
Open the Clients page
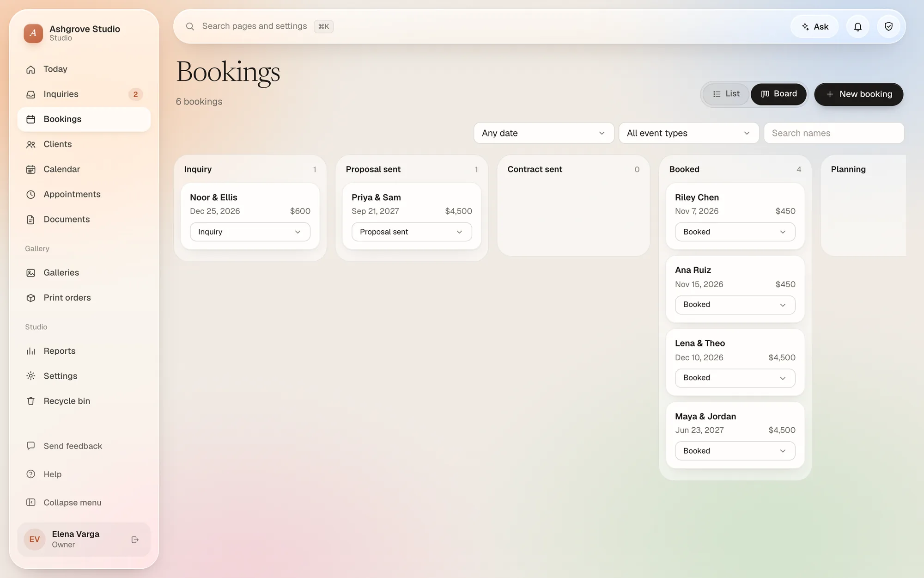(x=84, y=144)
